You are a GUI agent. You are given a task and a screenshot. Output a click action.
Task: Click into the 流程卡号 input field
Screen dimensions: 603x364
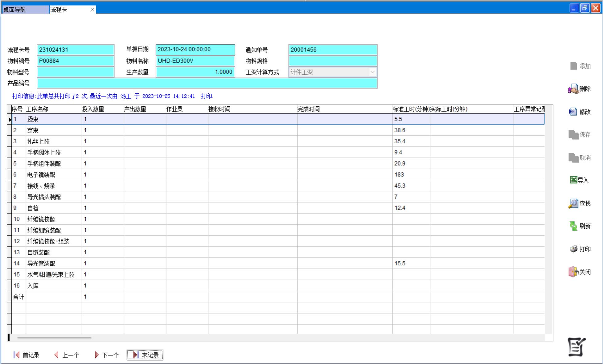[76, 50]
